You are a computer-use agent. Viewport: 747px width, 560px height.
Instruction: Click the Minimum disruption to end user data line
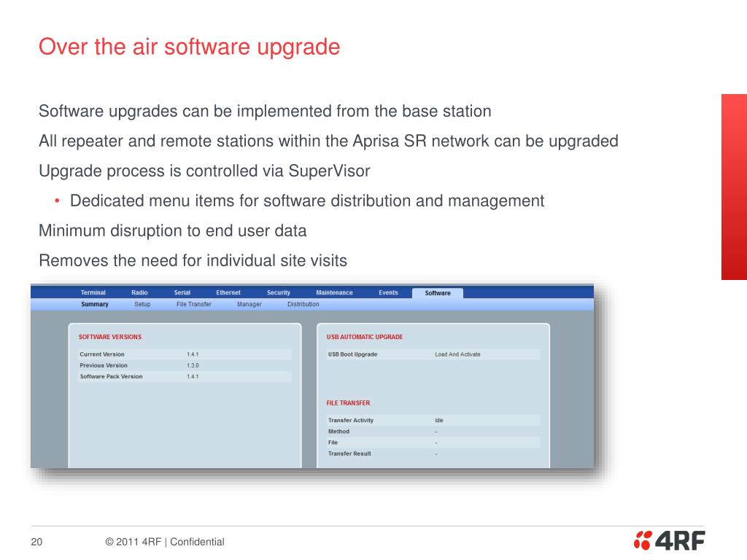coord(172,231)
